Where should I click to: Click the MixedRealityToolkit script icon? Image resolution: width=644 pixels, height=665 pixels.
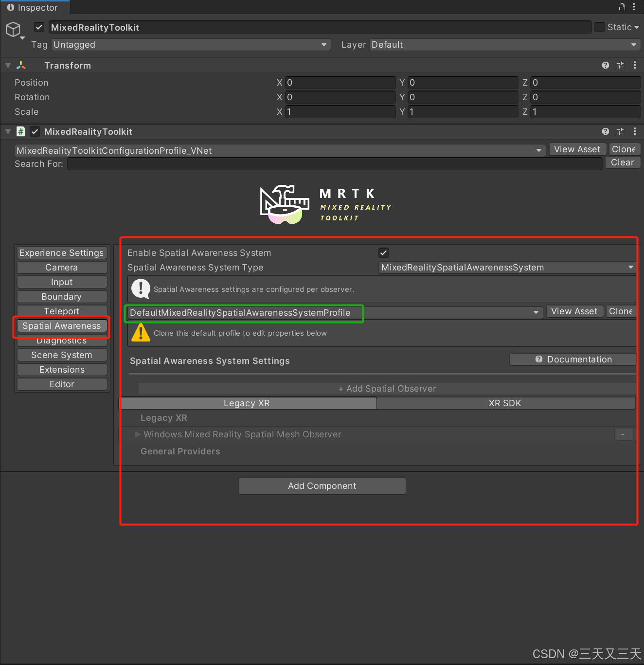pos(21,131)
